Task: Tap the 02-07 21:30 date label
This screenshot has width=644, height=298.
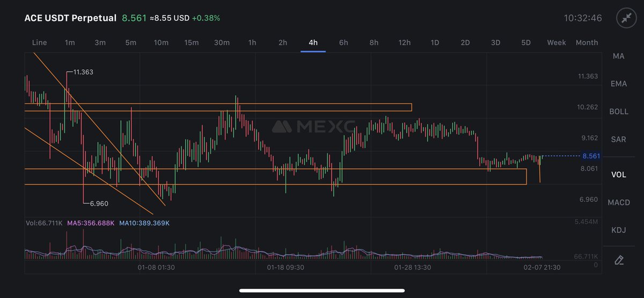Action: tap(543, 267)
